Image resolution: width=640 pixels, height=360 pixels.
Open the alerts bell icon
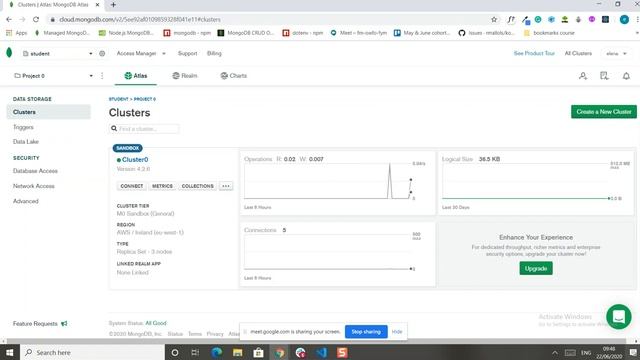[x=626, y=76]
